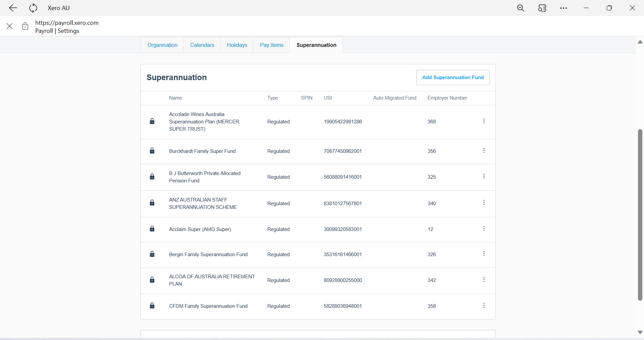
Task: Go back using the back arrow
Action: [x=13, y=8]
